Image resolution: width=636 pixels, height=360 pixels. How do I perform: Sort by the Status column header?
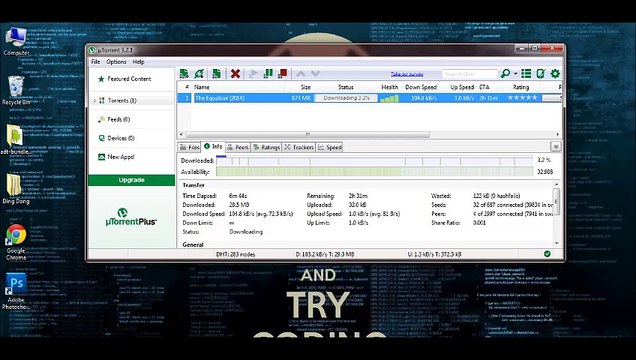pos(346,87)
